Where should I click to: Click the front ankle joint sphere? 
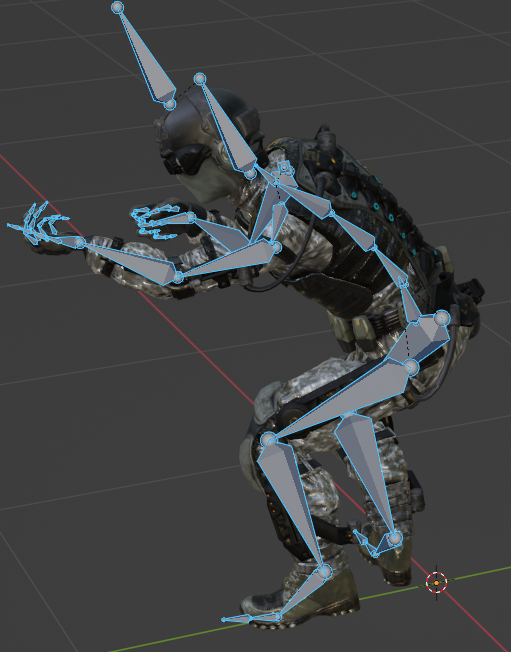tap(325, 572)
